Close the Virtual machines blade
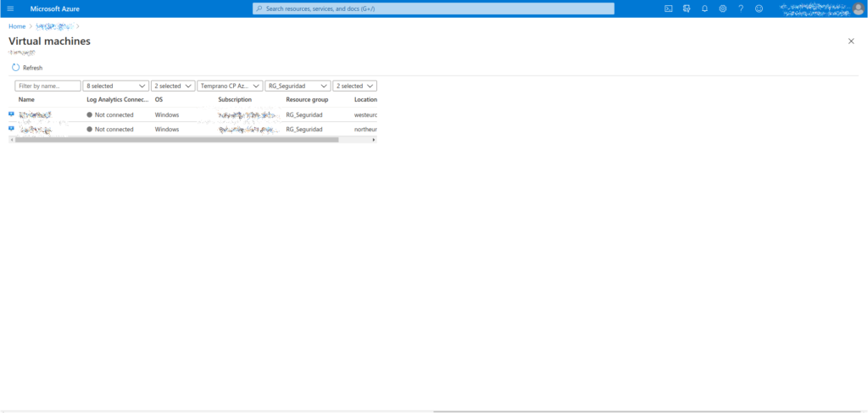The width and height of the screenshot is (868, 416). tap(851, 41)
